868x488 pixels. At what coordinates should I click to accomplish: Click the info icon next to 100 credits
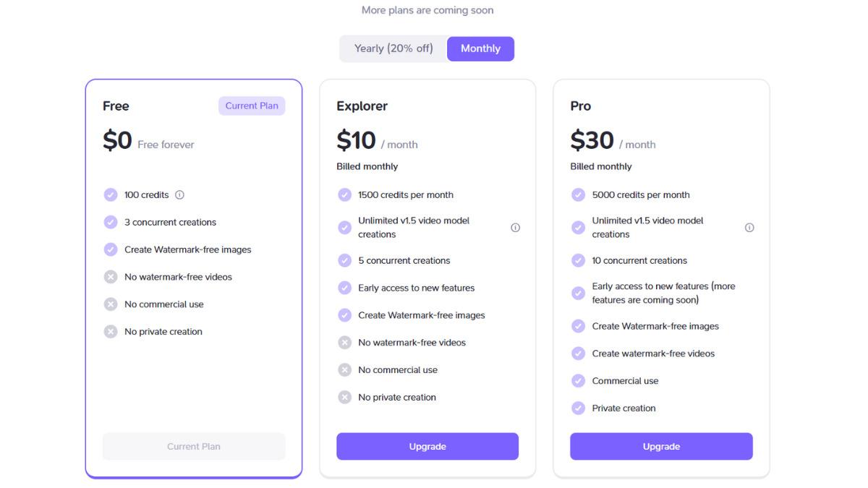click(180, 195)
